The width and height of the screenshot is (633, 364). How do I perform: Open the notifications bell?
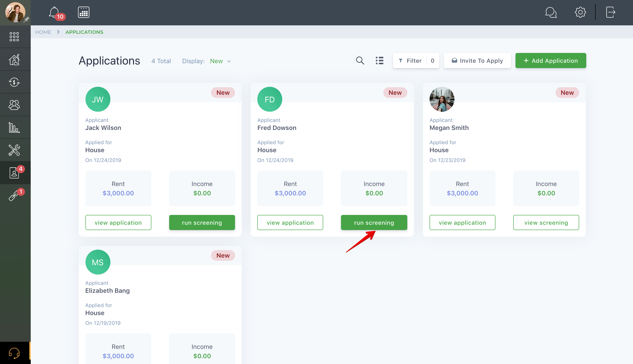[x=54, y=12]
